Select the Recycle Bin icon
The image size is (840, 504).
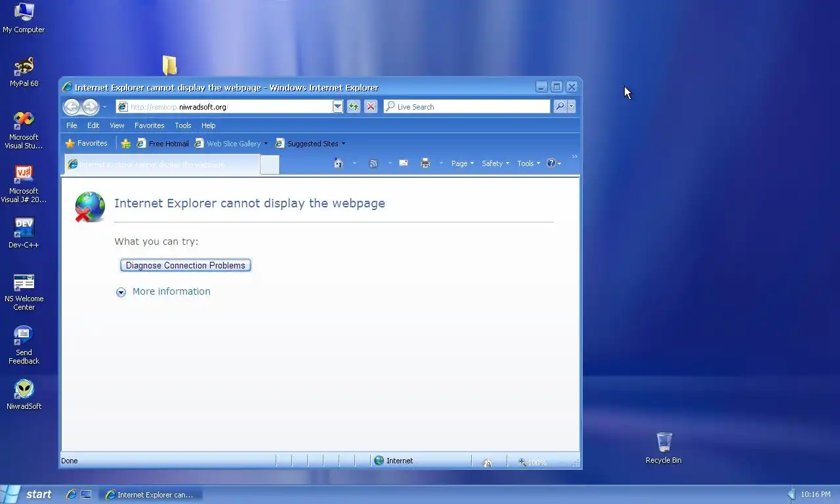(663, 448)
